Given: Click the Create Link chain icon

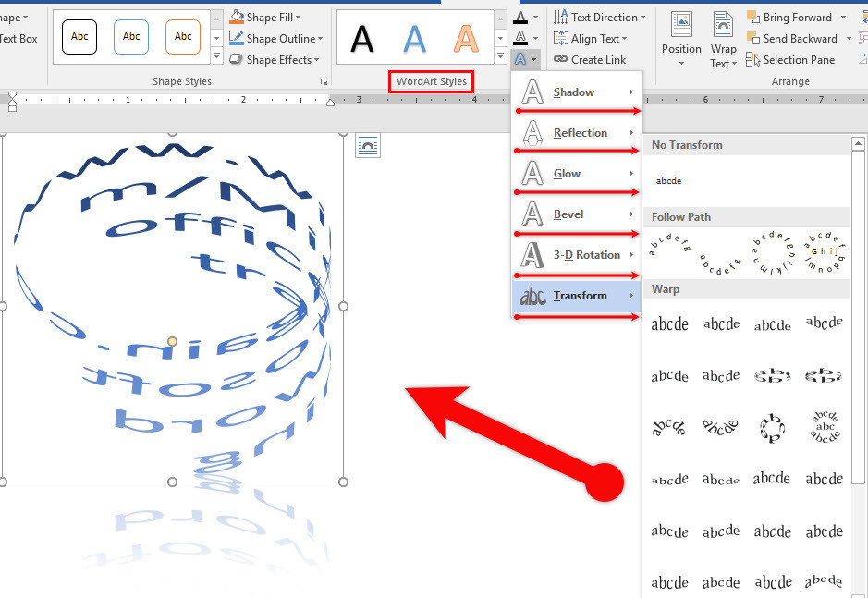Looking at the screenshot, I should [560, 59].
